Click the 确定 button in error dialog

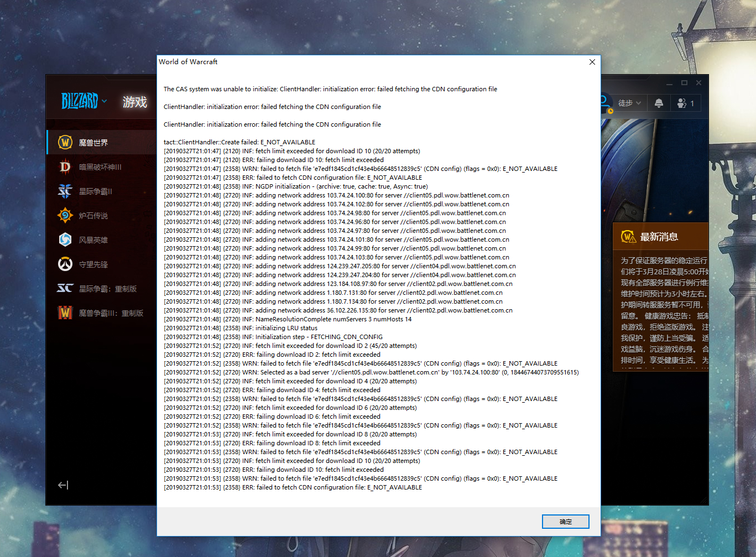pos(565,522)
